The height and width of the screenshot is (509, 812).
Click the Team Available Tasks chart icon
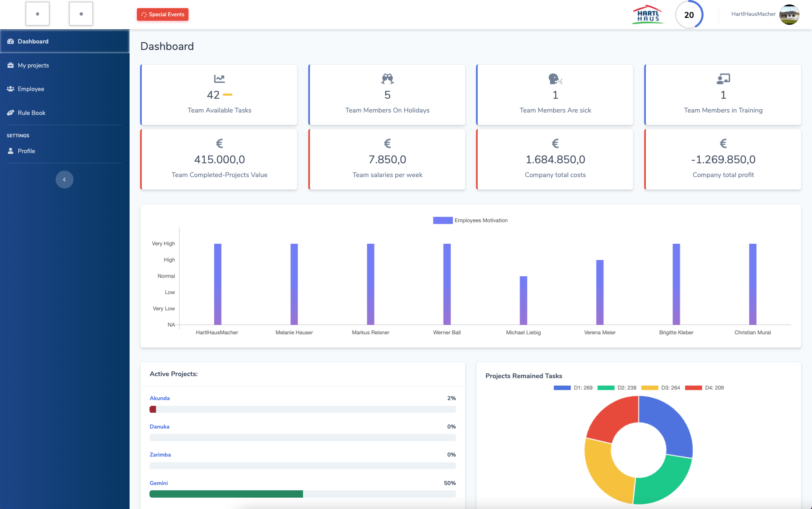pyautogui.click(x=219, y=78)
